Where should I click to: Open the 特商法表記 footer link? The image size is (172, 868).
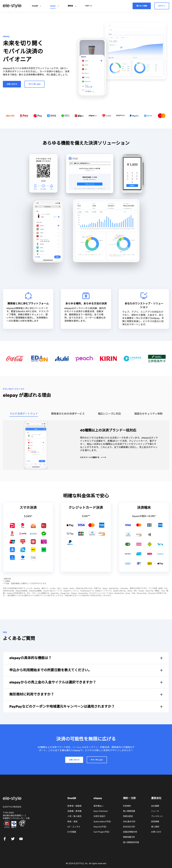(x=128, y=816)
